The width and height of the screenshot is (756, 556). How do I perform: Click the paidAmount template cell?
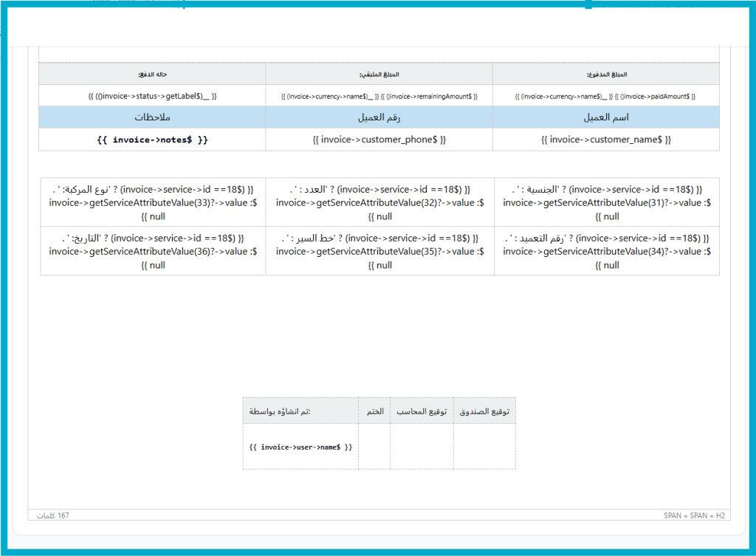click(x=605, y=96)
